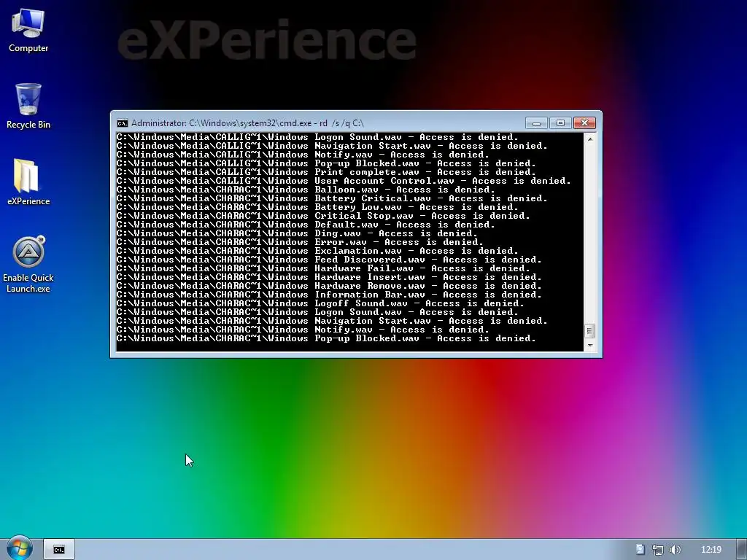The image size is (747, 560).
Task: Open the volume speaker tray icon
Action: 675,550
